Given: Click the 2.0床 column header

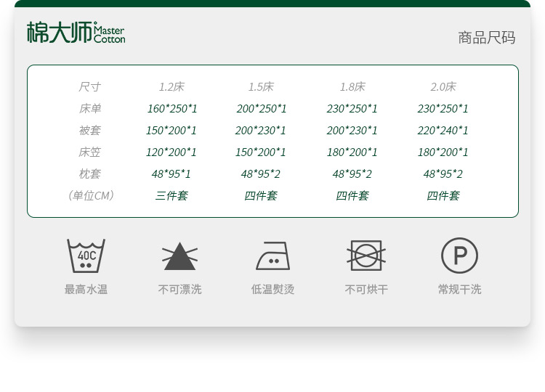Looking at the screenshot, I should (443, 87).
